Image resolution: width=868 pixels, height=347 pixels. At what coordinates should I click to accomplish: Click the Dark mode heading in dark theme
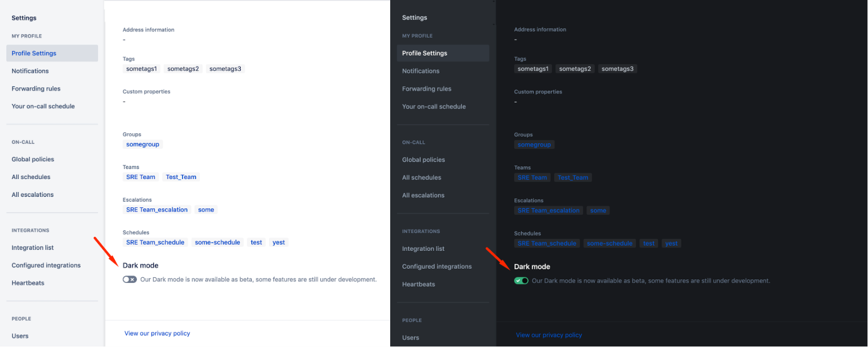[532, 267]
